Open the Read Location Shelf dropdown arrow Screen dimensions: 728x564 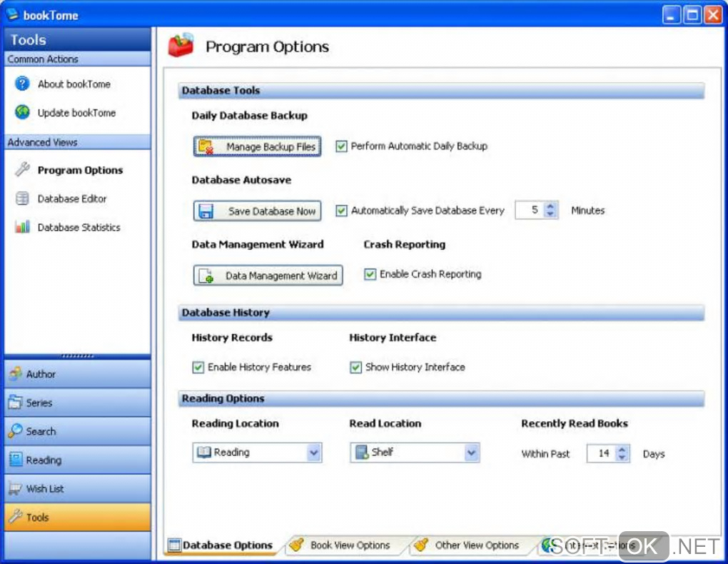(x=471, y=453)
